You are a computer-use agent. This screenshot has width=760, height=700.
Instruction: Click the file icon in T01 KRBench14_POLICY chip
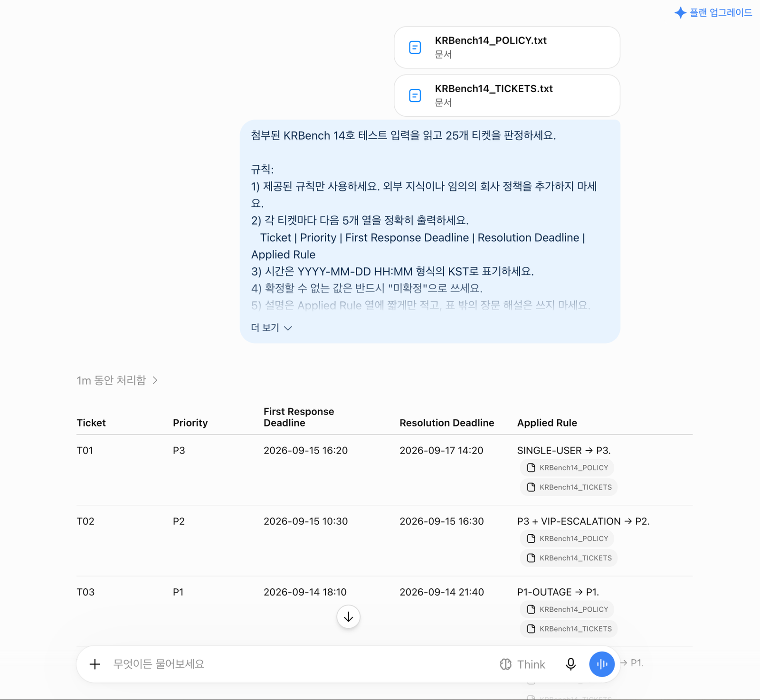(x=531, y=468)
